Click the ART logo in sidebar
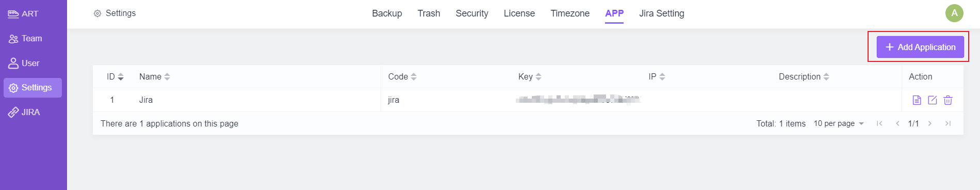The width and height of the screenshot is (980, 190). click(x=23, y=14)
